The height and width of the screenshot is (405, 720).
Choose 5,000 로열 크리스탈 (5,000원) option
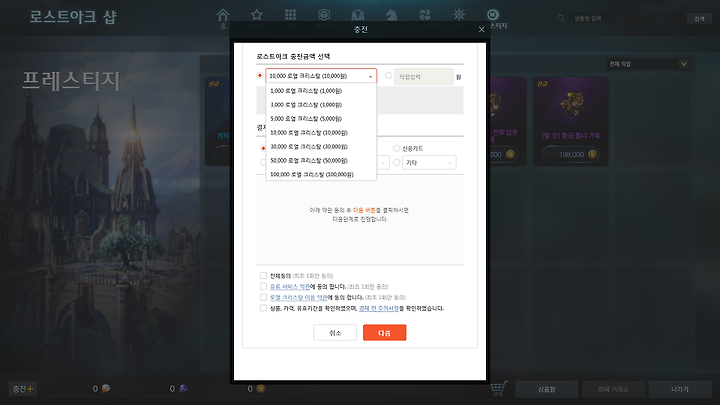coord(321,118)
